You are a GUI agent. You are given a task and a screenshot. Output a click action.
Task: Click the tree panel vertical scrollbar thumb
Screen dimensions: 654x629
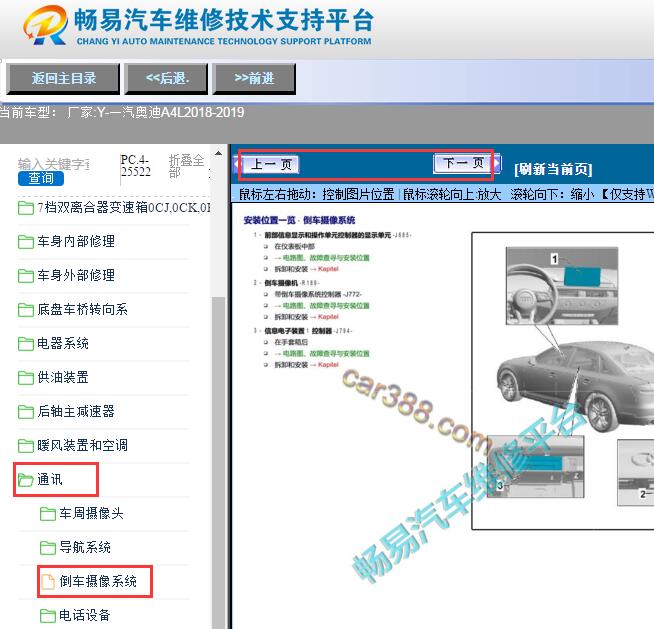click(219, 463)
